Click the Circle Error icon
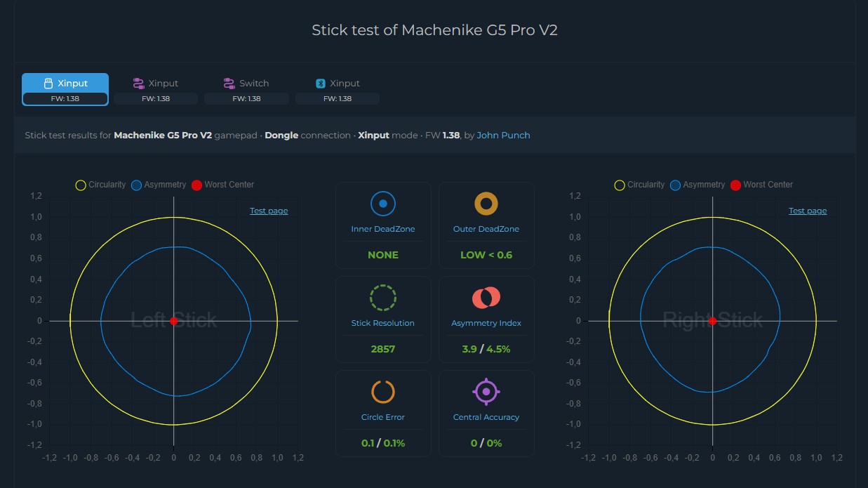The width and height of the screenshot is (868, 488). coord(383,392)
